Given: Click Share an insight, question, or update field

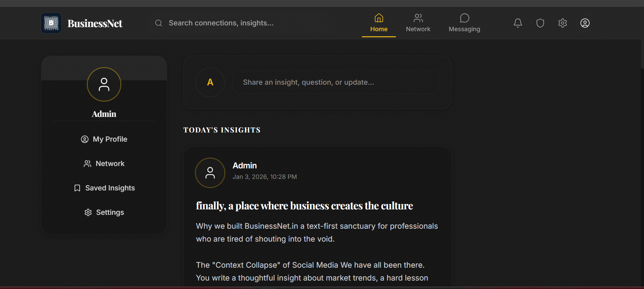Looking at the screenshot, I should 336,82.
